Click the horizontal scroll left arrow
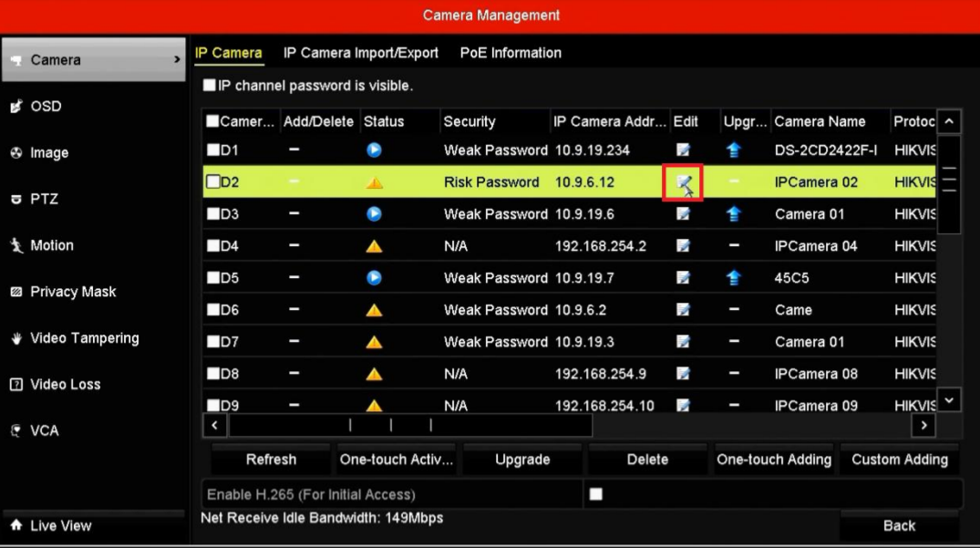 [214, 426]
